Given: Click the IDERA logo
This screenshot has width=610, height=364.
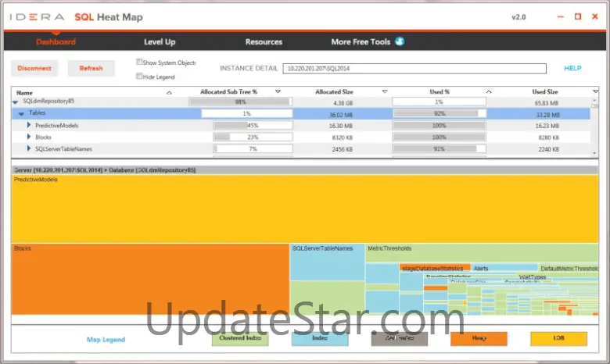Looking at the screenshot, I should point(37,17).
